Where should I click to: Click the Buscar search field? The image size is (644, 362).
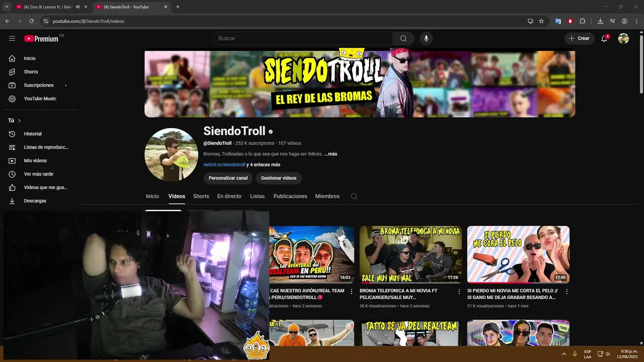303,38
